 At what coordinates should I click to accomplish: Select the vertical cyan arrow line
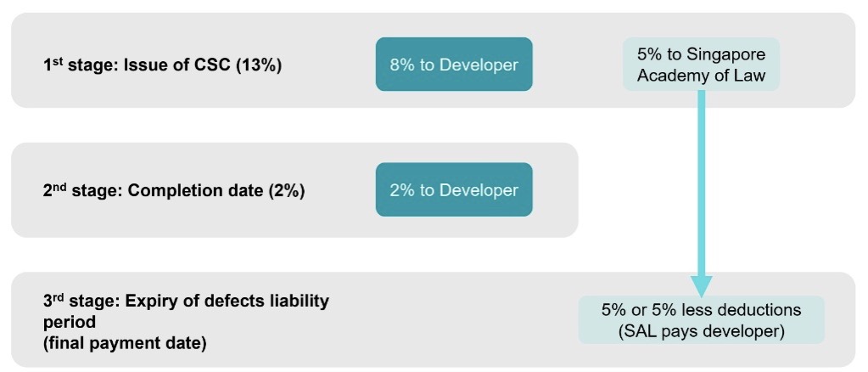coord(702,183)
